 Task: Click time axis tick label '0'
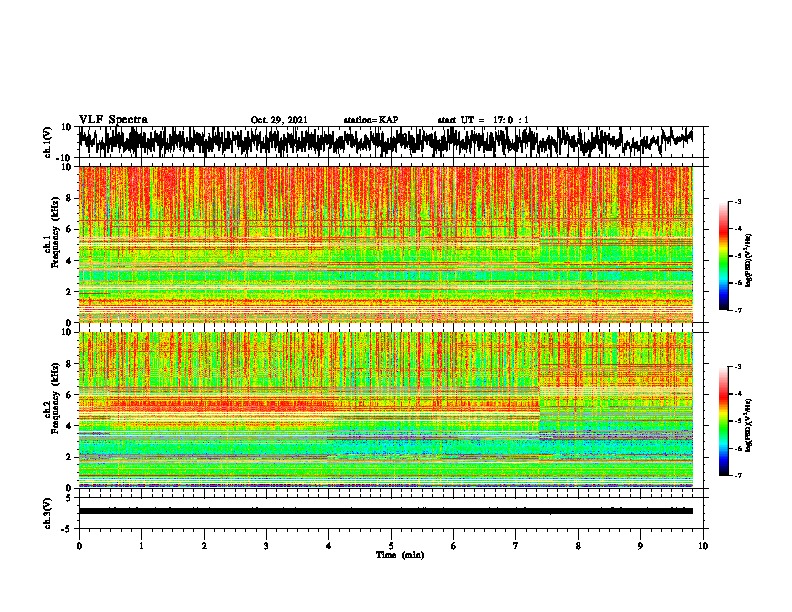tap(79, 546)
